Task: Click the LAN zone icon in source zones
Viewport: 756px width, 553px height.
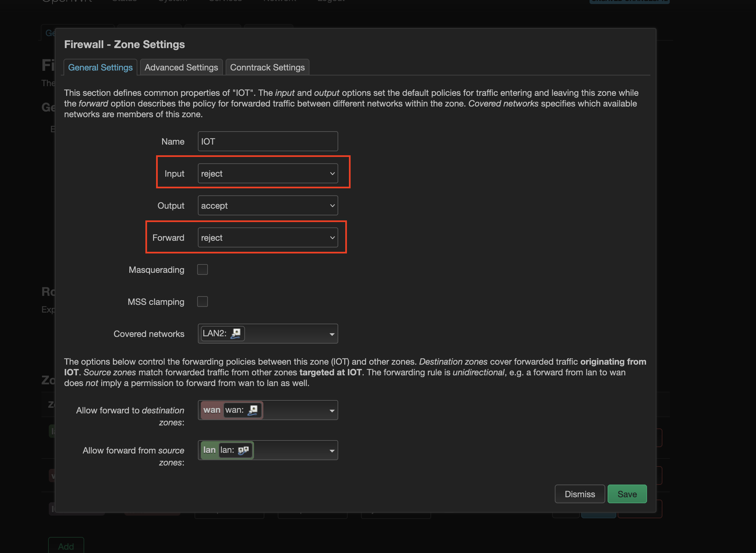Action: coord(245,450)
